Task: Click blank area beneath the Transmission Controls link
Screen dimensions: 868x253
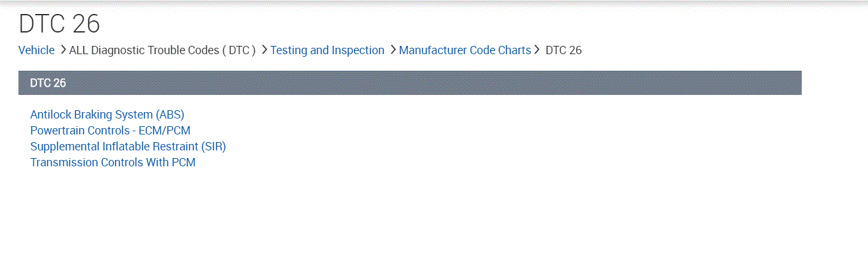Action: click(255, 210)
